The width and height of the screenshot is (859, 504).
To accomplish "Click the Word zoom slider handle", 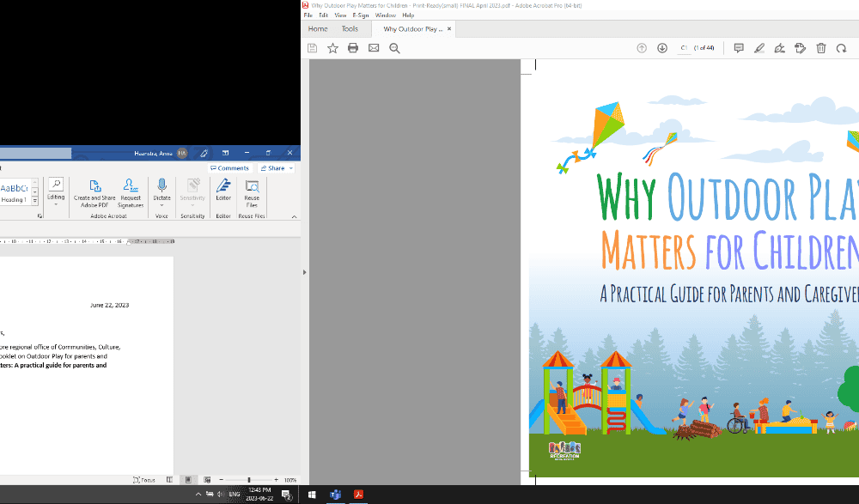I will click(249, 480).
